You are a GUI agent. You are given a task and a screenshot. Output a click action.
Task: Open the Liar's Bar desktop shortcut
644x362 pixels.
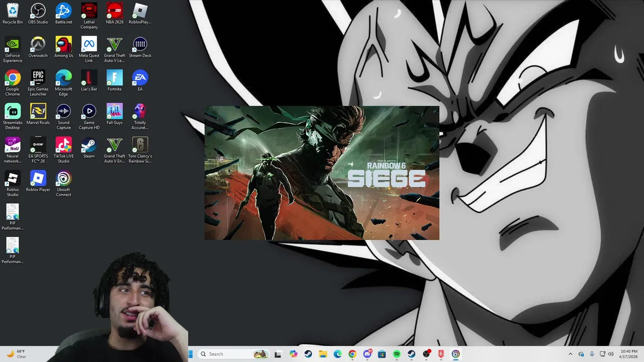(89, 81)
